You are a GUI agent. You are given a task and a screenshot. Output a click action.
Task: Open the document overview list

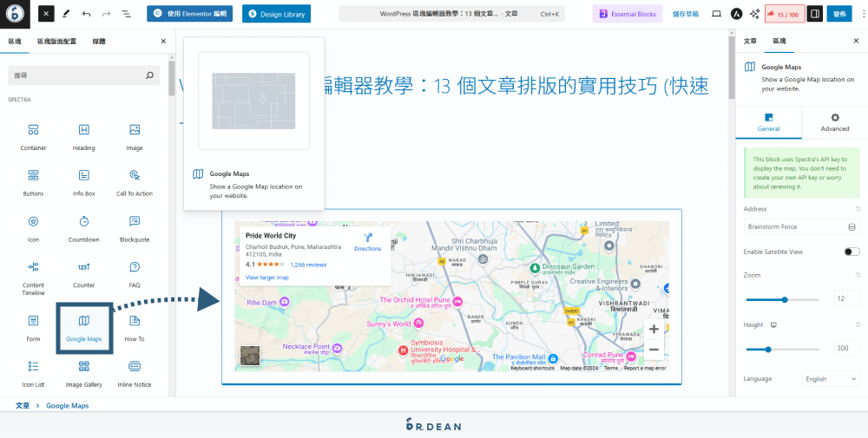(x=126, y=14)
